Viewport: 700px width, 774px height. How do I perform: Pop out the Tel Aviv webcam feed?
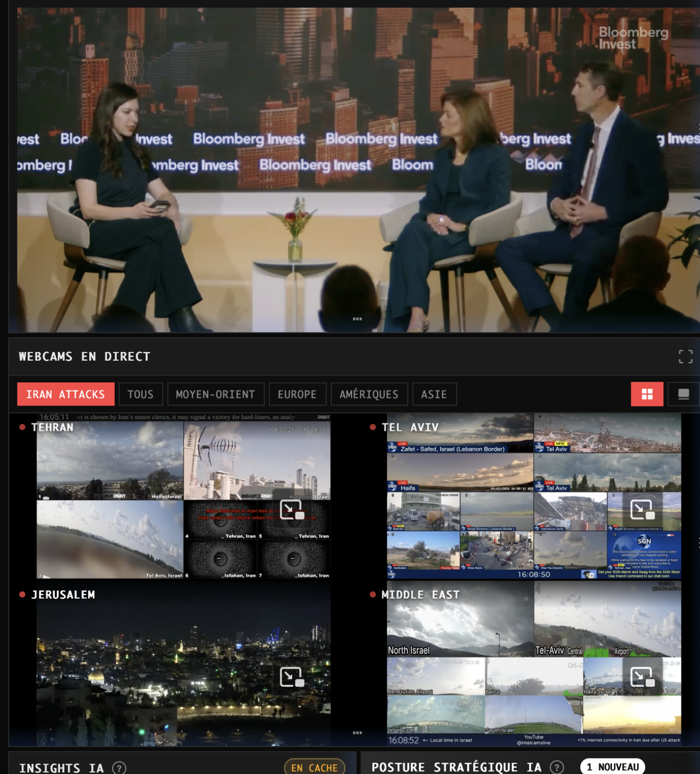[642, 510]
